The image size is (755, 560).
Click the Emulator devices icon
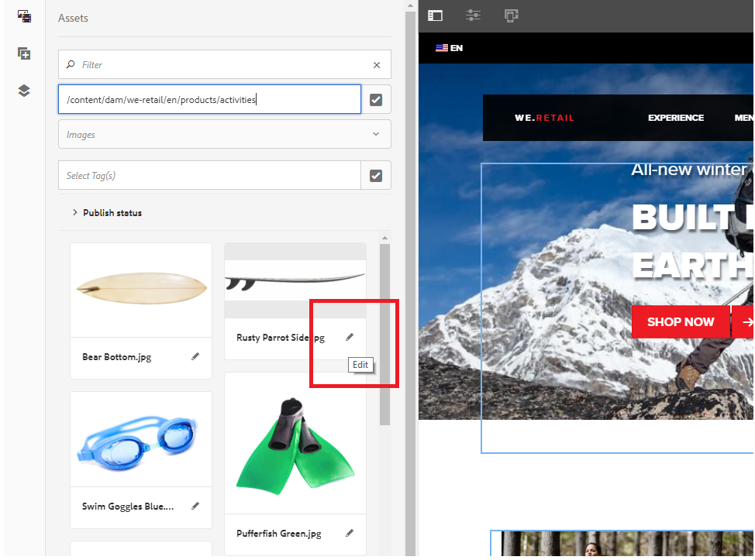511,15
